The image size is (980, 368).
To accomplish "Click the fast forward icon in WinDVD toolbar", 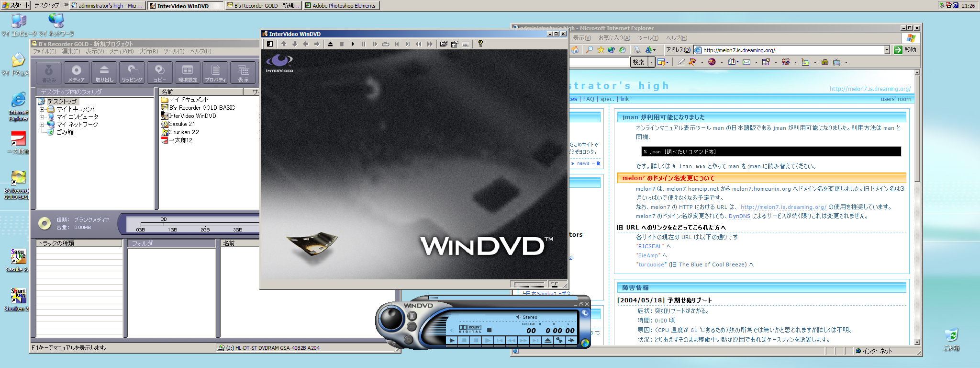I will [x=430, y=44].
